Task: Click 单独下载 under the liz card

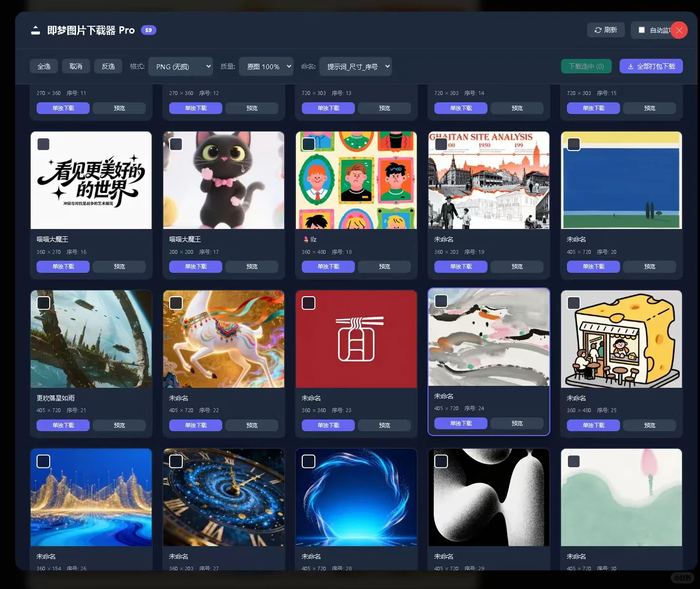Action: (x=328, y=267)
